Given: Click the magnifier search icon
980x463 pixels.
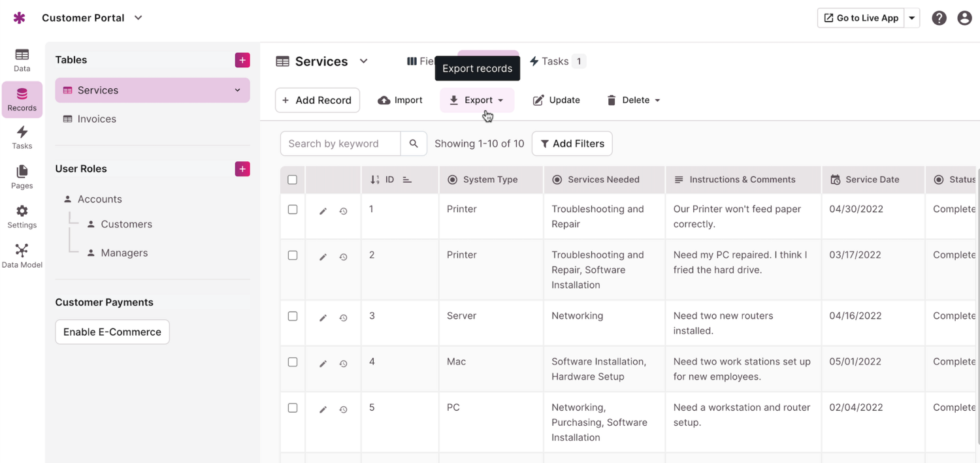Looking at the screenshot, I should pyautogui.click(x=414, y=144).
